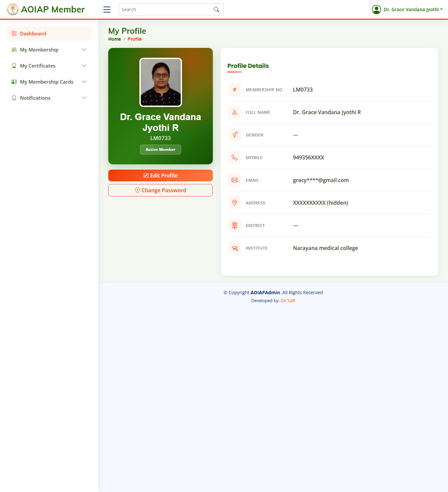Select the mobile number 949356XXXX
448x492 pixels.
pos(308,157)
